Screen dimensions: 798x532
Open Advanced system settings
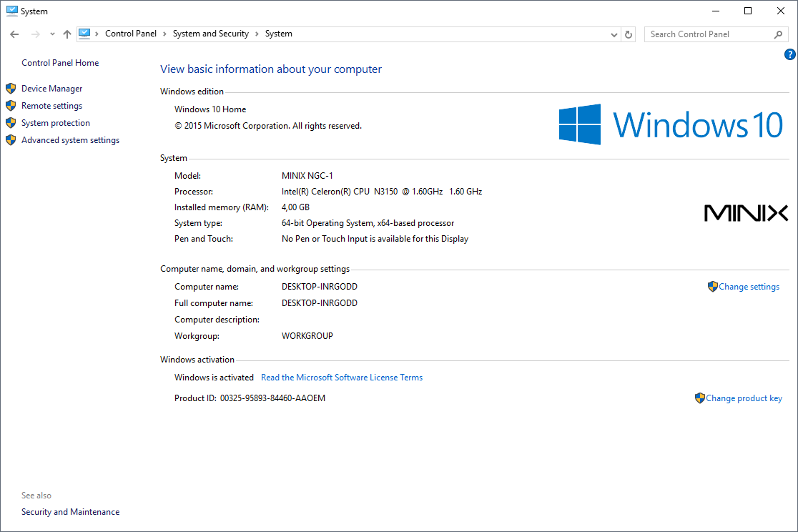pyautogui.click(x=70, y=140)
